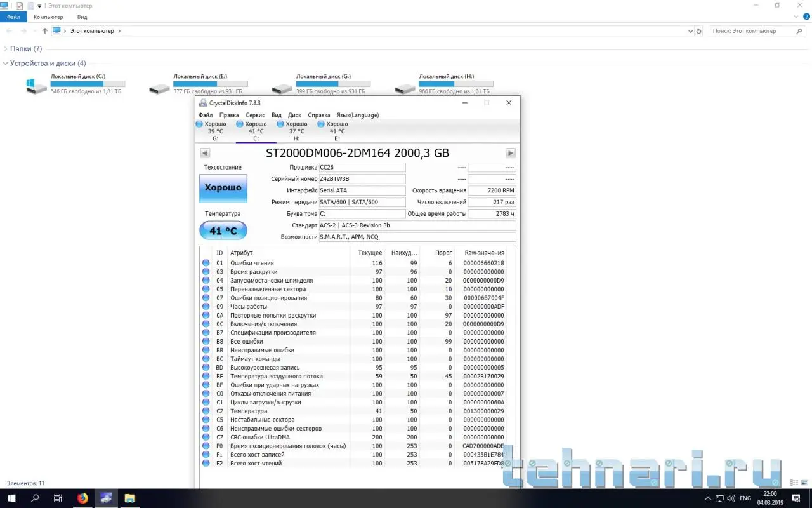Open the Вид menu in CrystalDiskInfo
The image size is (812, 508).
277,115
